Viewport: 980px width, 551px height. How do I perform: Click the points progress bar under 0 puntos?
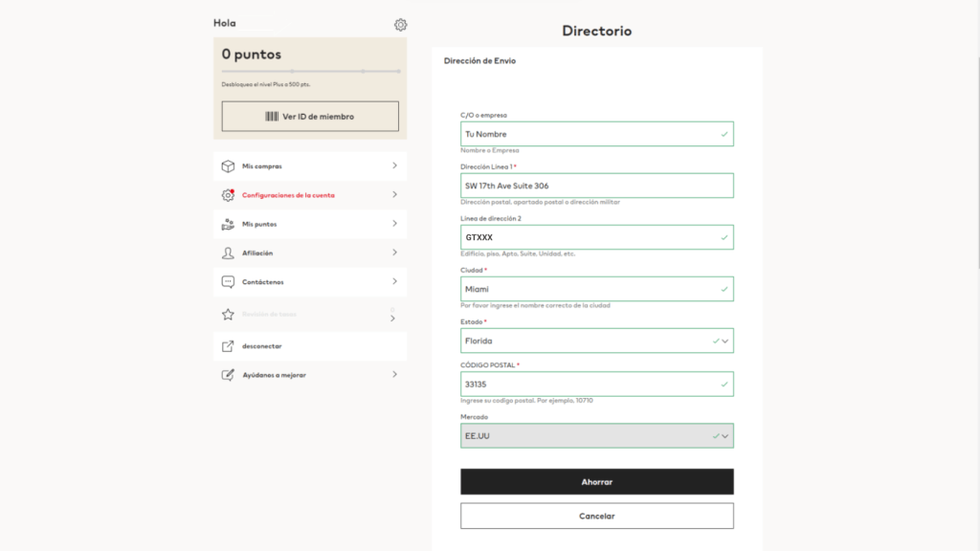(311, 71)
